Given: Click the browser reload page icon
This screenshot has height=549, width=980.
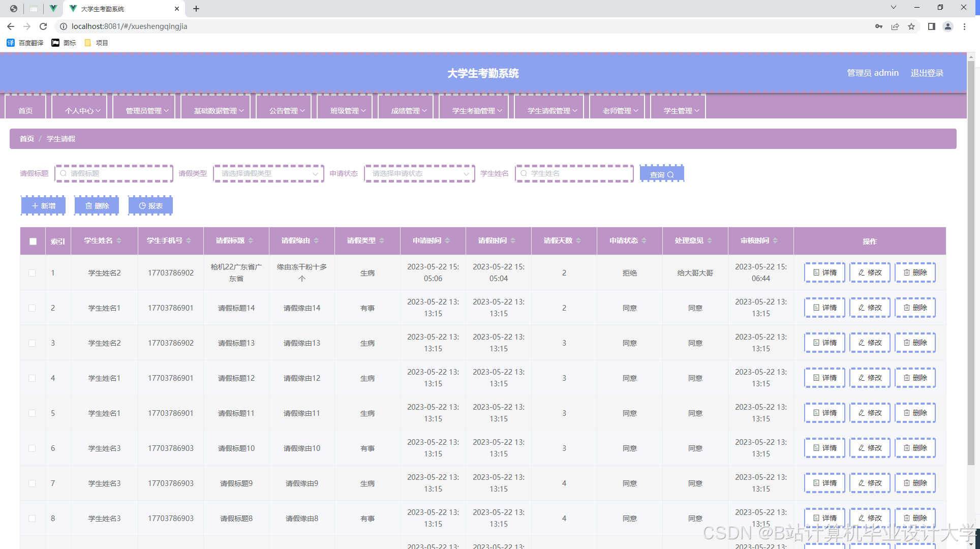Looking at the screenshot, I should tap(43, 26).
